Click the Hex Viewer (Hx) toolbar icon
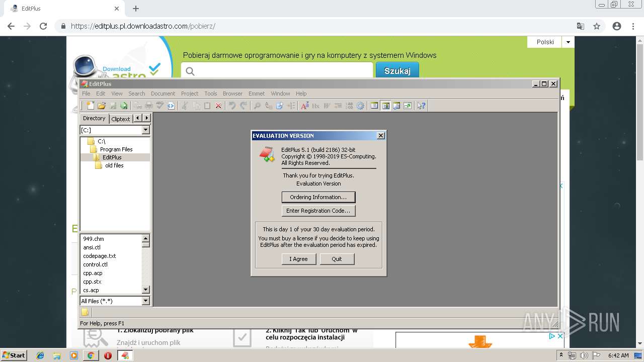This screenshot has width=644, height=362. click(315, 106)
